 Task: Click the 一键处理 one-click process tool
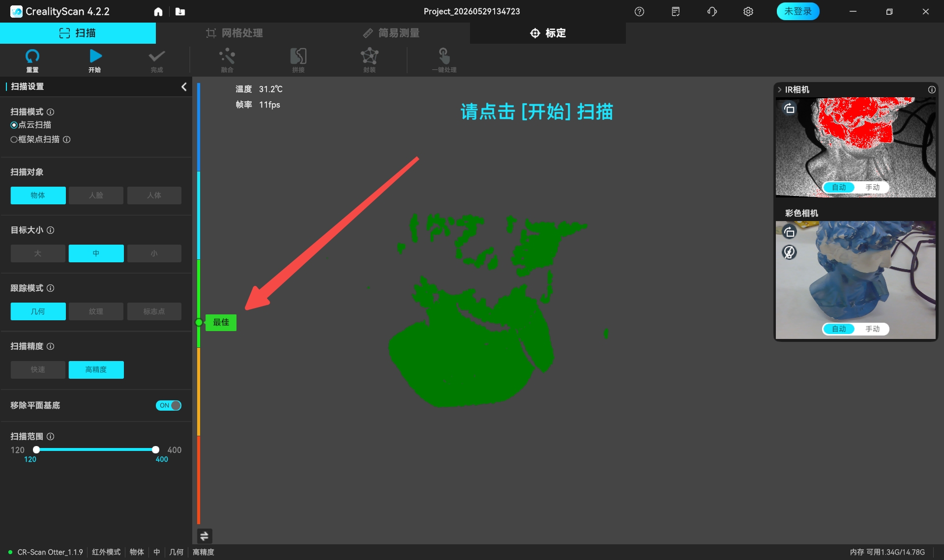coord(444,60)
